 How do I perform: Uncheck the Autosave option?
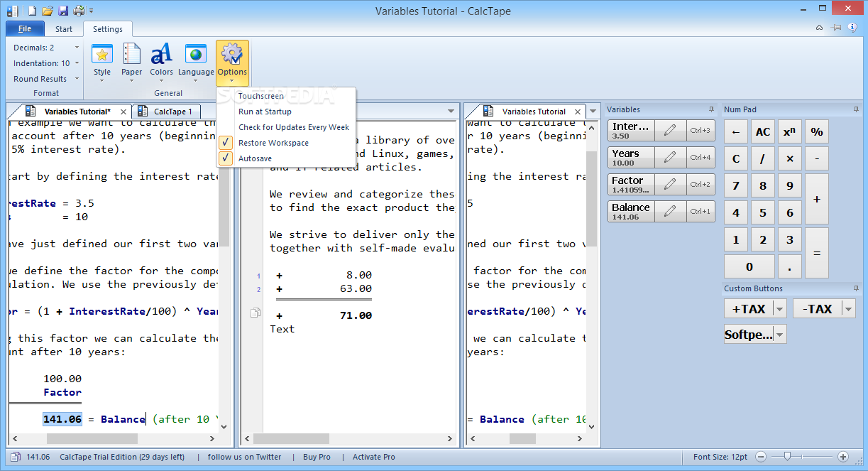[x=286, y=158]
